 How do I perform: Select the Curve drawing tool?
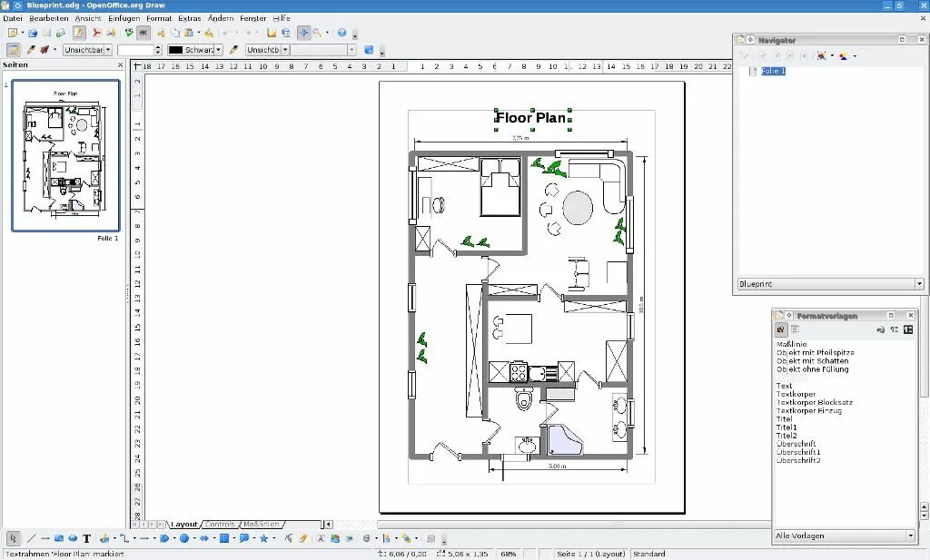104,538
